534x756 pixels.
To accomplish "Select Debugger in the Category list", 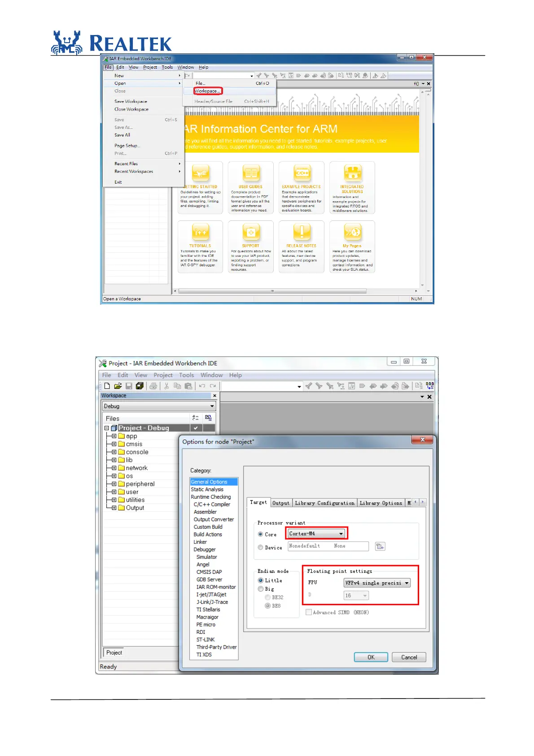I will 205,549.
